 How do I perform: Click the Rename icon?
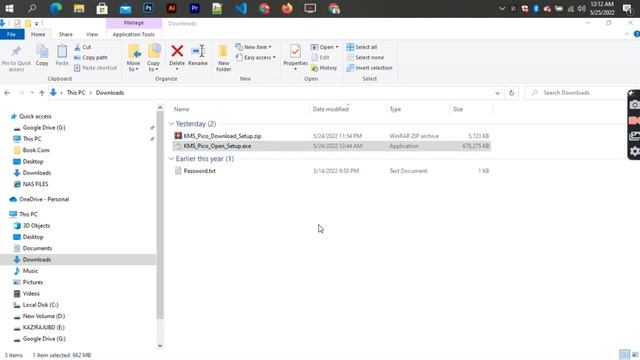coord(198,51)
